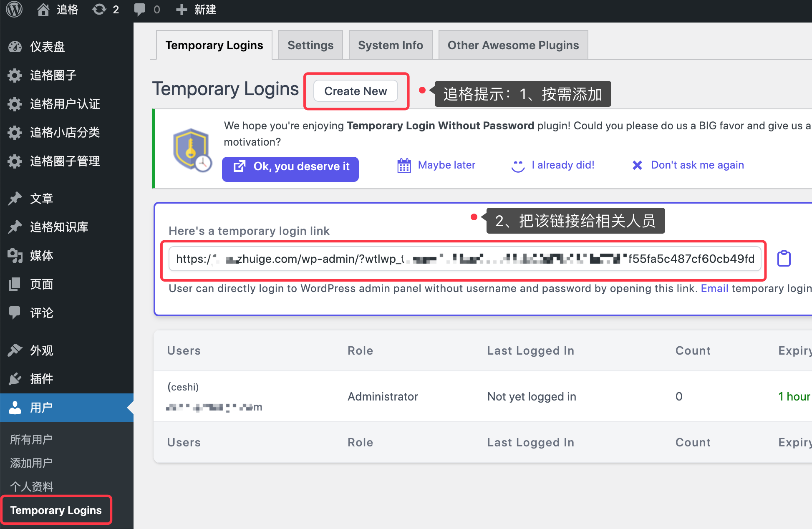Click the 新建 label in admin bar
The image size is (812, 529).
coord(205,9)
